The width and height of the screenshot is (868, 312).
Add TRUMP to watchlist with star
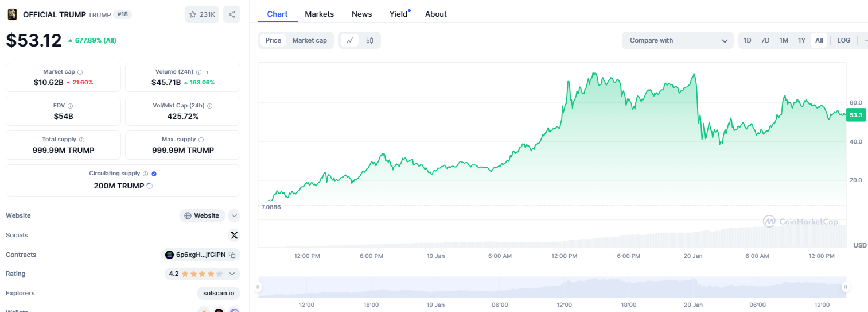[202, 14]
